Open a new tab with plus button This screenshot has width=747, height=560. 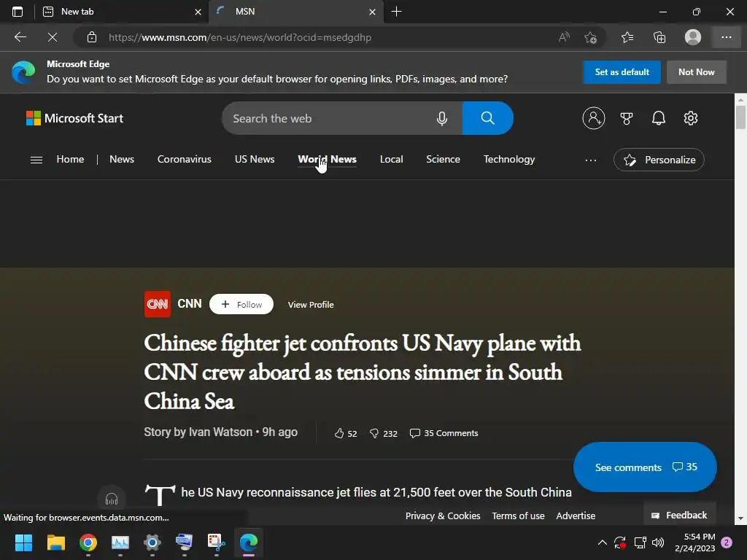coord(396,12)
